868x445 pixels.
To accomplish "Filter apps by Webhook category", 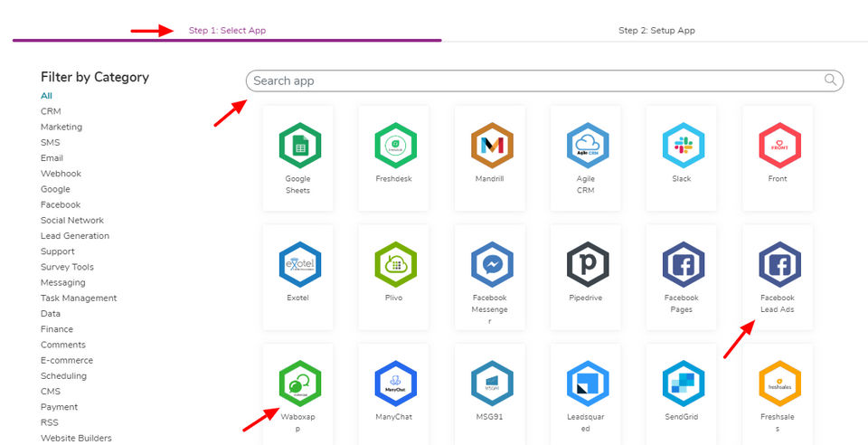I will (61, 174).
